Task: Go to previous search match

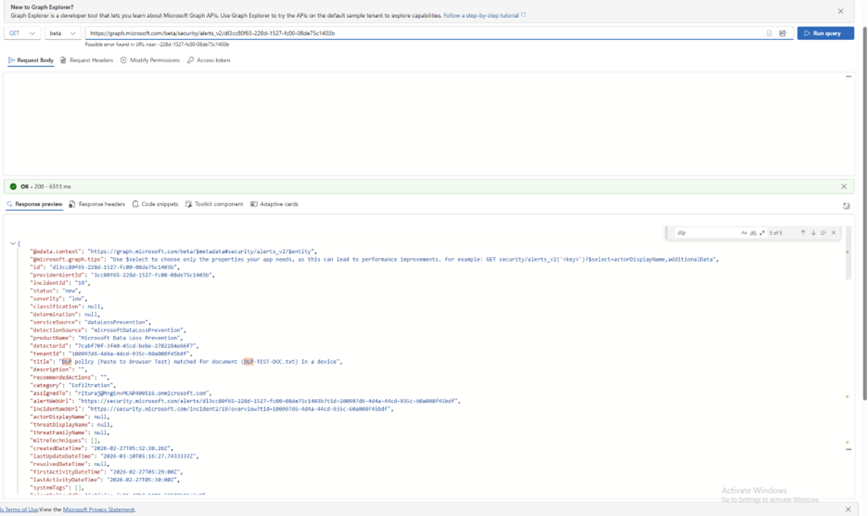Action: click(803, 233)
